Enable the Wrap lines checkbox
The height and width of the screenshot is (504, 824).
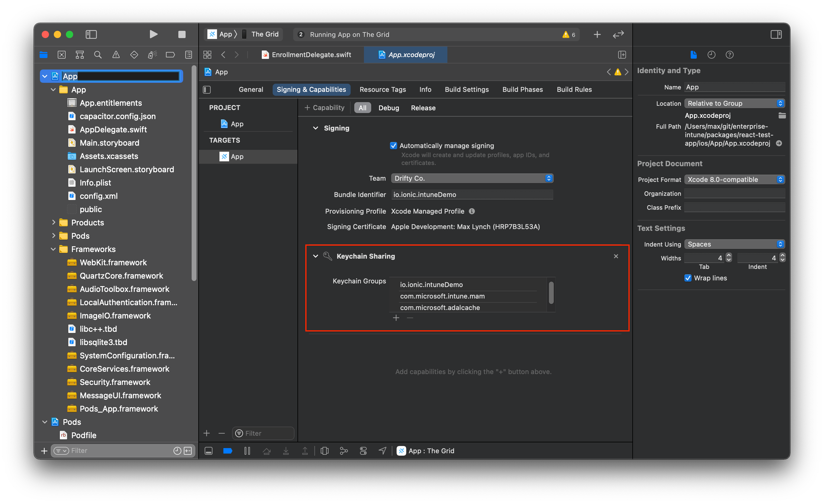pos(688,278)
